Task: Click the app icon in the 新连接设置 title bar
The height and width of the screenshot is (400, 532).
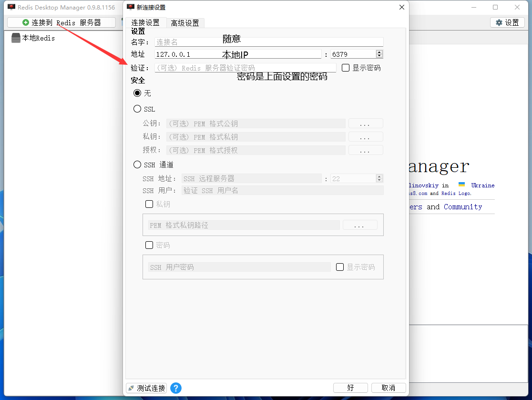Action: pos(131,7)
